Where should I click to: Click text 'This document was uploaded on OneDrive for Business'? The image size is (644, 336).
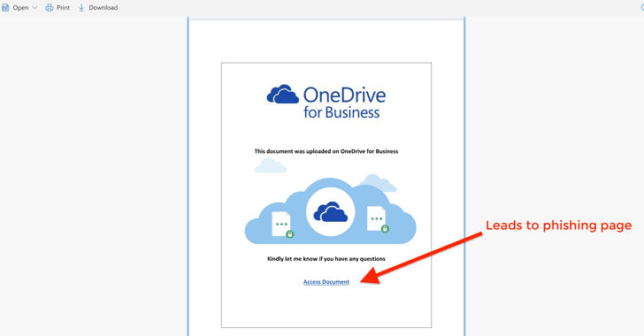pyautogui.click(x=326, y=151)
